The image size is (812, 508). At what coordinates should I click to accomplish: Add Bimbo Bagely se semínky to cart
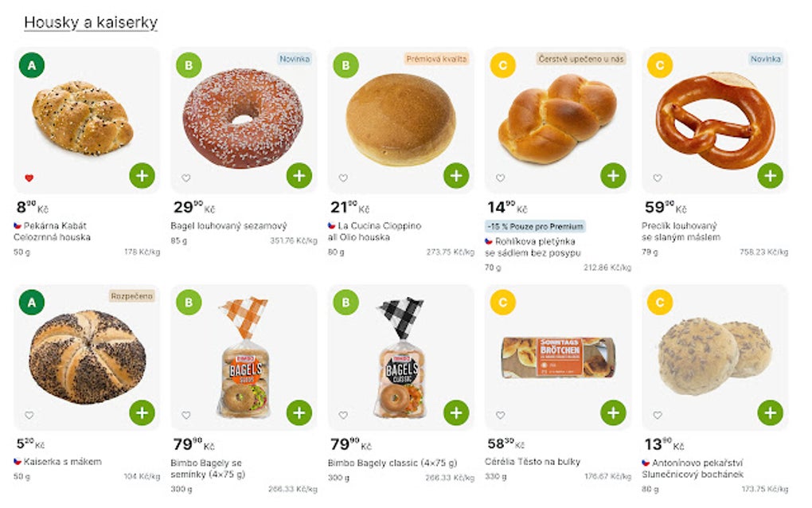(299, 412)
